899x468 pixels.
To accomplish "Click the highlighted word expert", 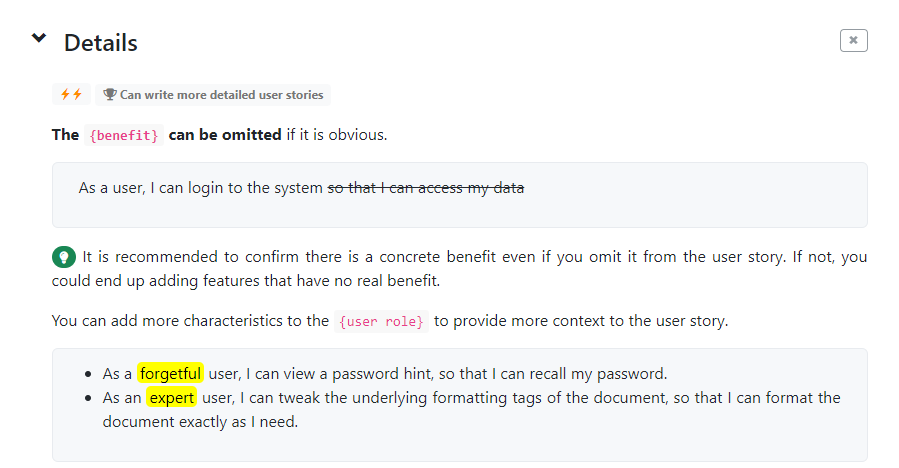I will (171, 397).
